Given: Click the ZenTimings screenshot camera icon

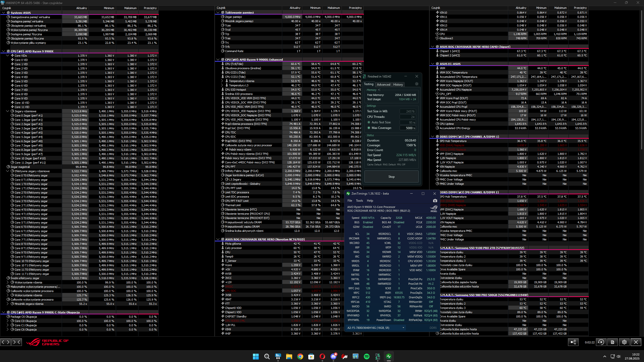Looking at the screenshot, I should click(x=435, y=201).
